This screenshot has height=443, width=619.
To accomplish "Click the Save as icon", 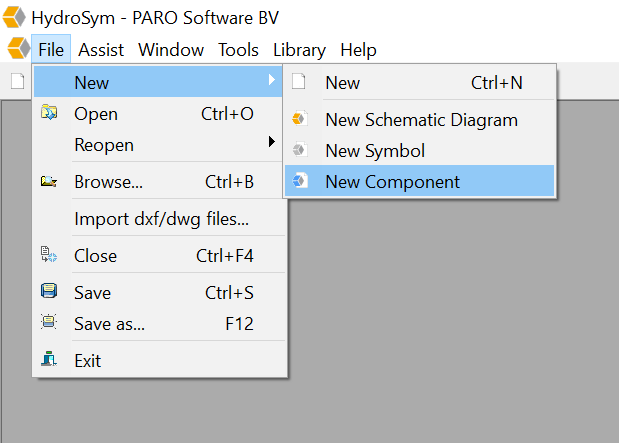I will (49, 322).
